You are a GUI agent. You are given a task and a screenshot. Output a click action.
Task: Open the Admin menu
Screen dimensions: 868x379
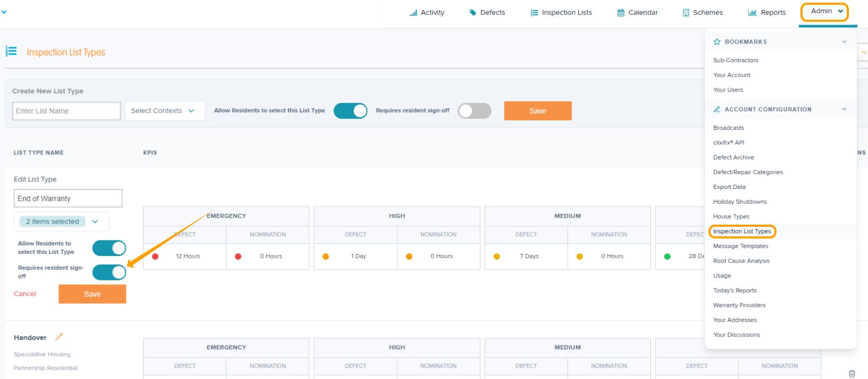(824, 11)
